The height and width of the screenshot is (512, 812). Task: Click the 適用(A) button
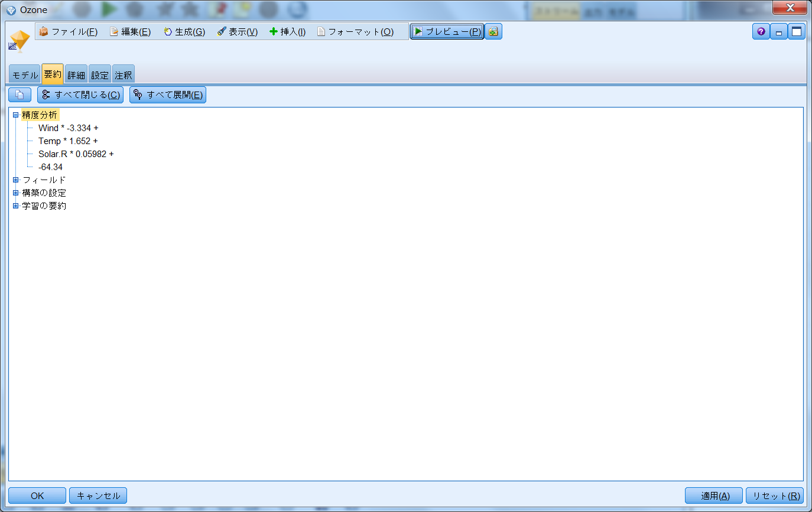click(x=714, y=495)
